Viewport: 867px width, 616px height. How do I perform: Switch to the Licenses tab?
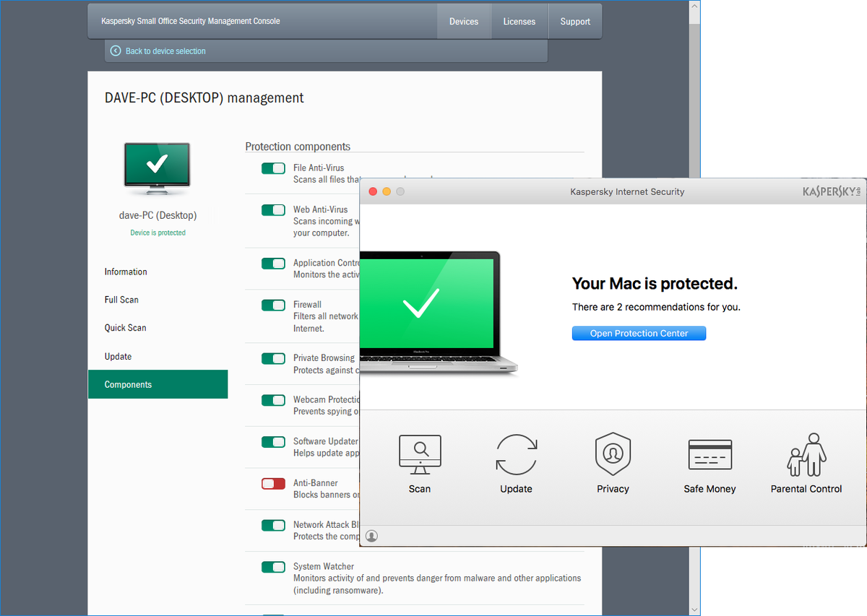click(x=519, y=21)
